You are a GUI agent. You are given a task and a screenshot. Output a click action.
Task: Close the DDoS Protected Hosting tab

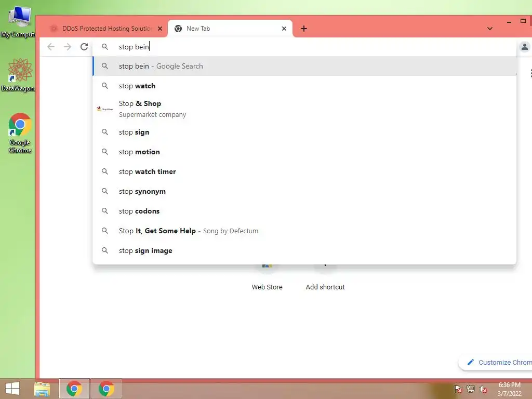pos(160,29)
